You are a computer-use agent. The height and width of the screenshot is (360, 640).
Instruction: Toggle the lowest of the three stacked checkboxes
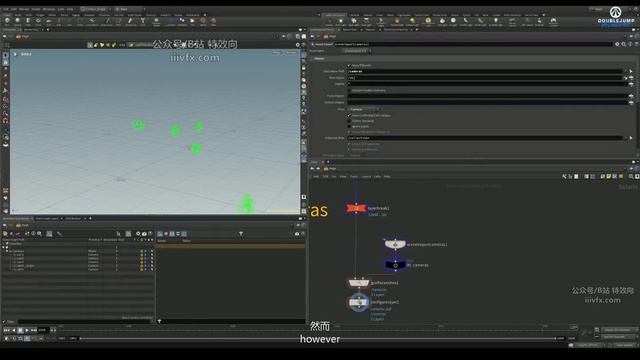(x=349, y=126)
